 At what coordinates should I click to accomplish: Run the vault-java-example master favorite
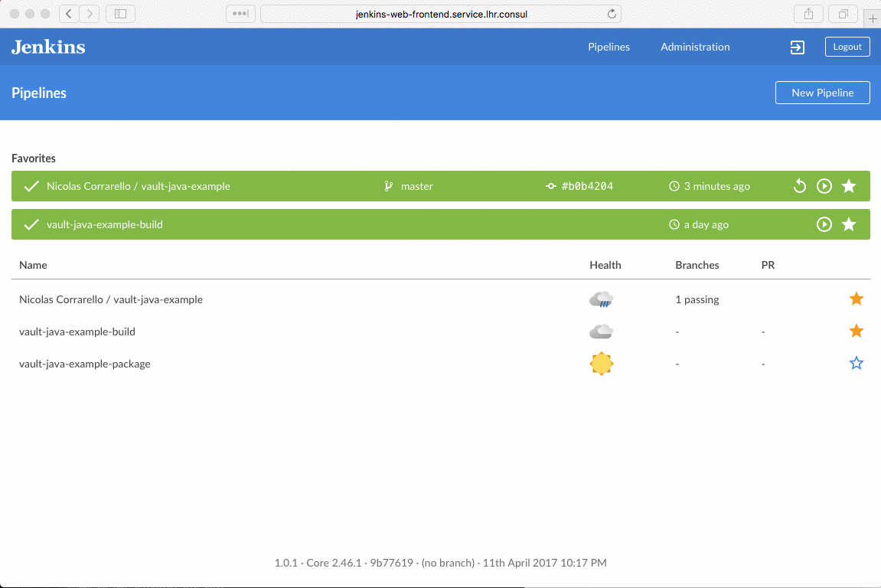824,186
